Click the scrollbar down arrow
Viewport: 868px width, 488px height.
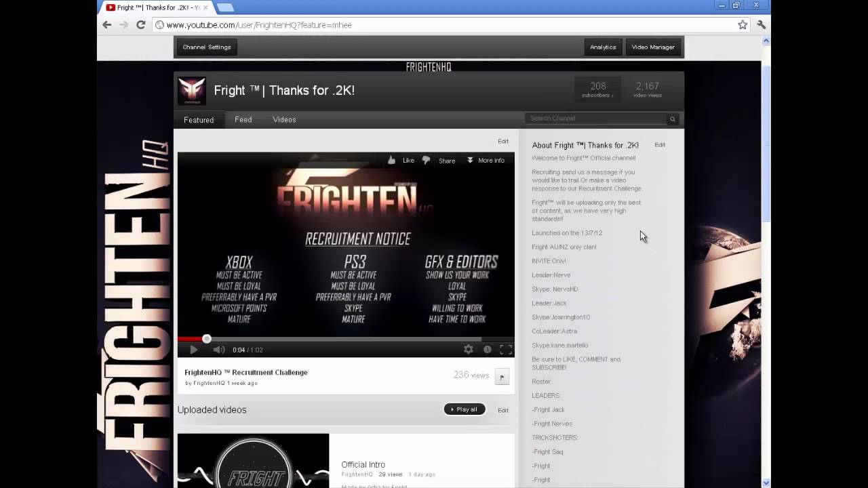[766, 483]
